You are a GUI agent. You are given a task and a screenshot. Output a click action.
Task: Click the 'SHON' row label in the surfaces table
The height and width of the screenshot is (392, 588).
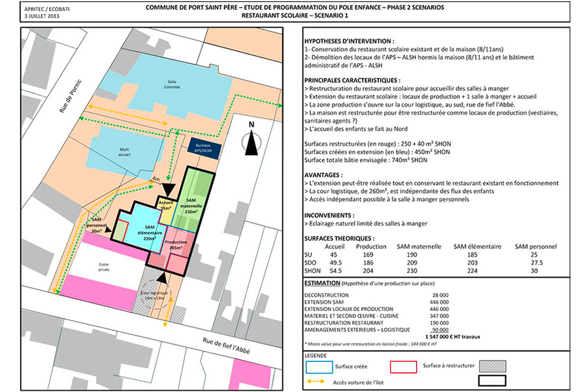point(312,270)
